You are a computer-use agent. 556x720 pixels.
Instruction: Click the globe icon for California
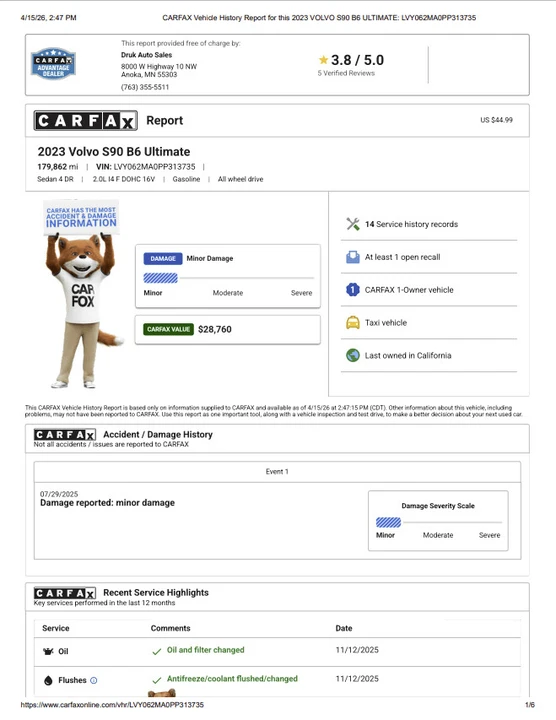tap(353, 355)
